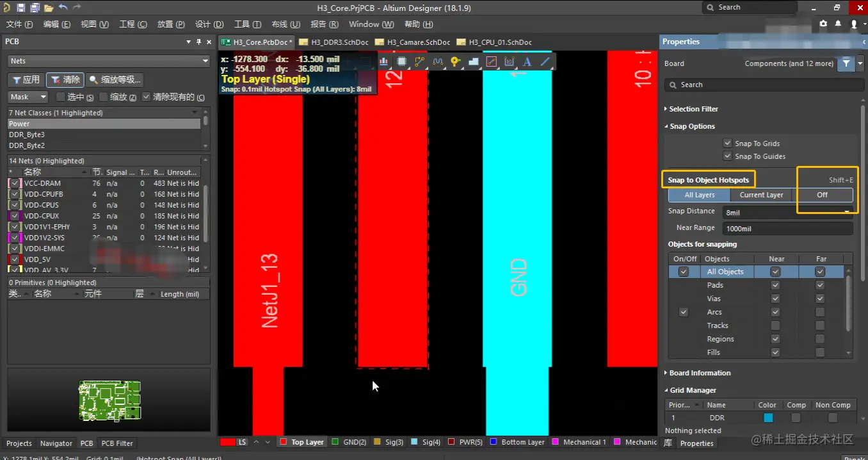Select the Place Component chip tool
This screenshot has height=460, width=868.
402,62
